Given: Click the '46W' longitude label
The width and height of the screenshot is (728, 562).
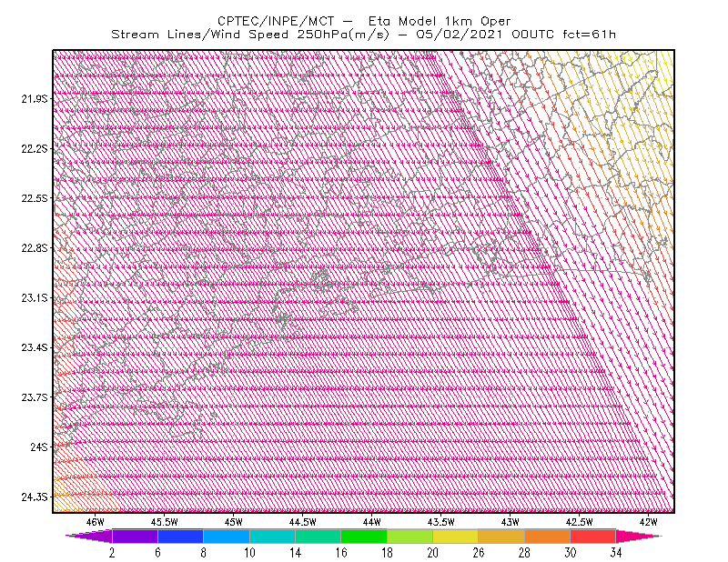Looking at the screenshot, I should [x=96, y=522].
